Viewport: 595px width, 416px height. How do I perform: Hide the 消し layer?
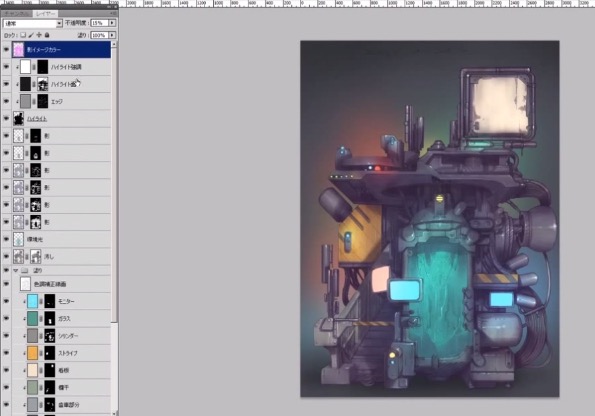pyautogui.click(x=6, y=257)
